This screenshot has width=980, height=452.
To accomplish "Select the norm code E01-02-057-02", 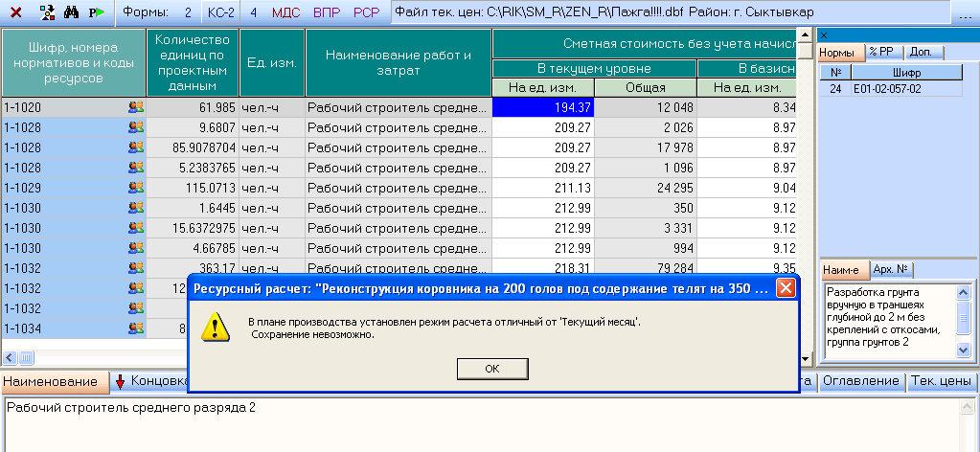I will click(x=907, y=89).
